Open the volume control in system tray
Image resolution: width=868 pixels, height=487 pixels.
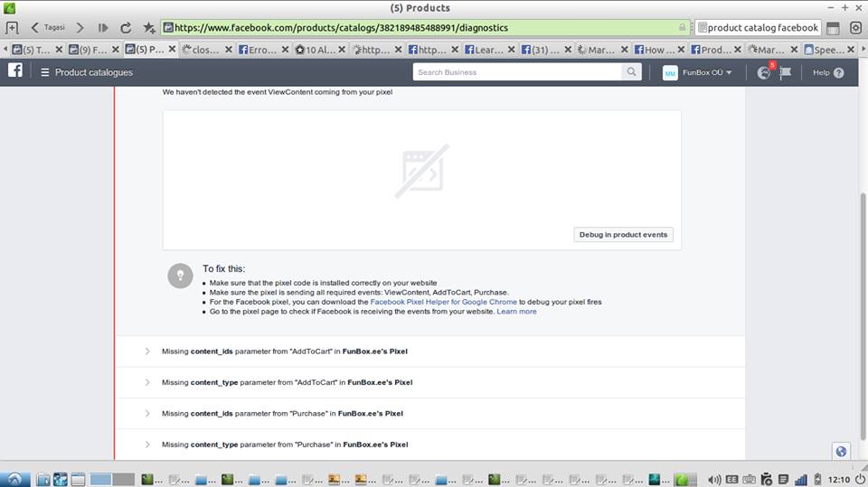714,479
